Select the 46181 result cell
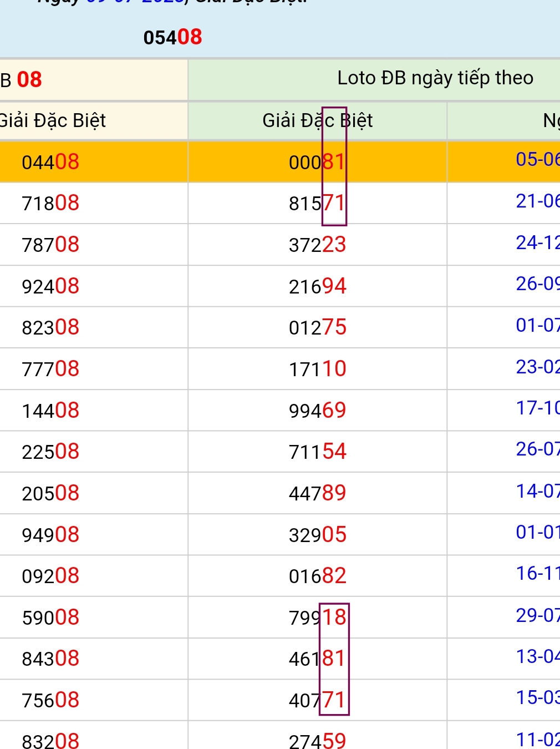560x749 pixels. pos(317,659)
